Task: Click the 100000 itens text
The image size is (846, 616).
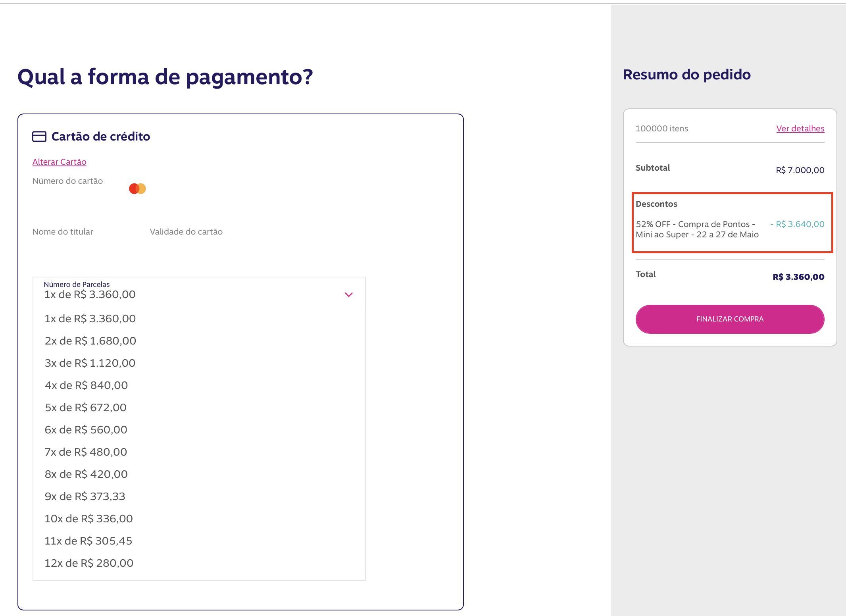Action: tap(661, 129)
